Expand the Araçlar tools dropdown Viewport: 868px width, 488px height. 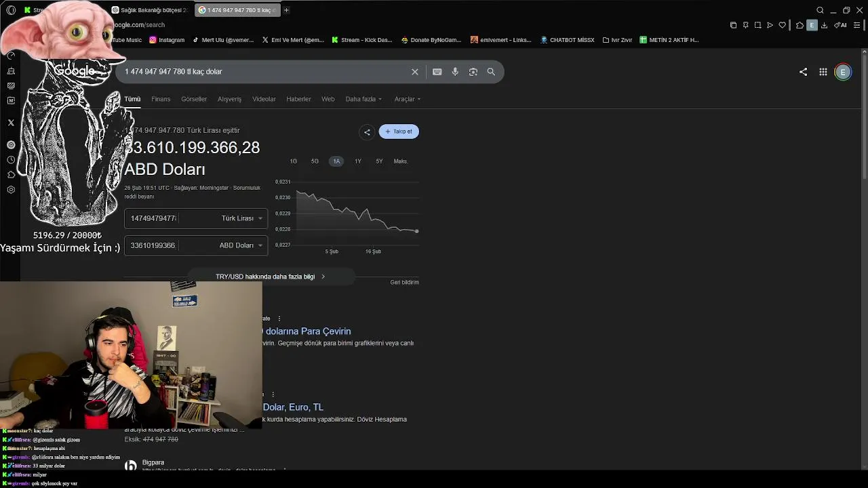click(407, 99)
